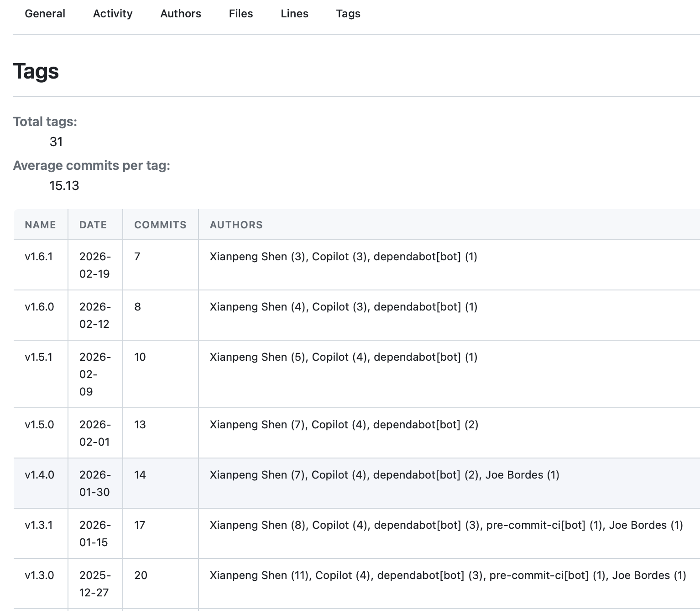Select the v1.6.1 tag row name
Viewport: 700px width, 611px height.
(x=39, y=257)
